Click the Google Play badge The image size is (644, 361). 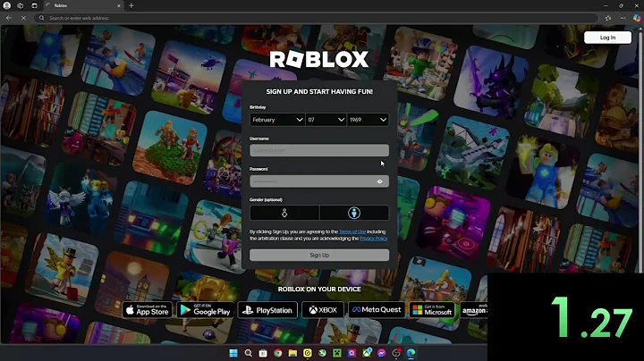point(206,310)
